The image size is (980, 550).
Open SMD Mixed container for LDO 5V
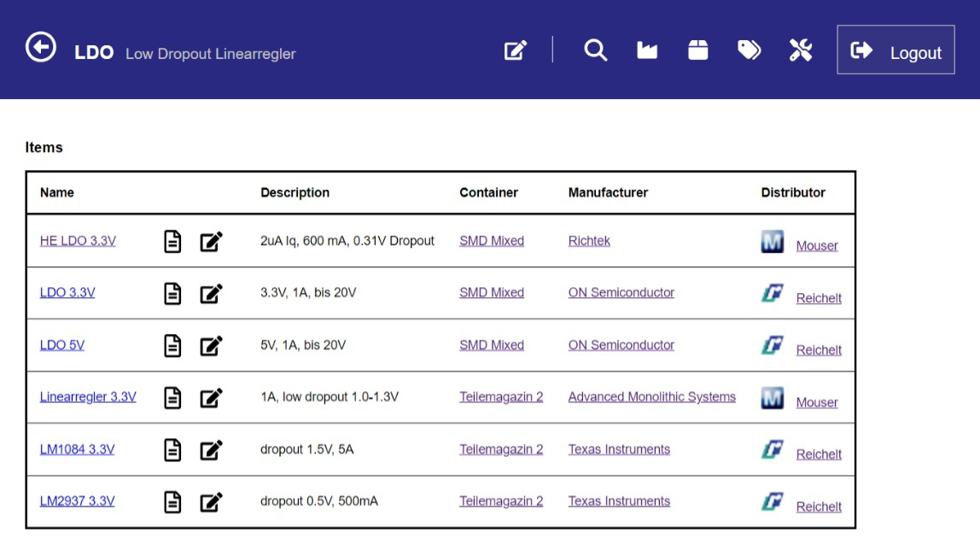click(492, 345)
